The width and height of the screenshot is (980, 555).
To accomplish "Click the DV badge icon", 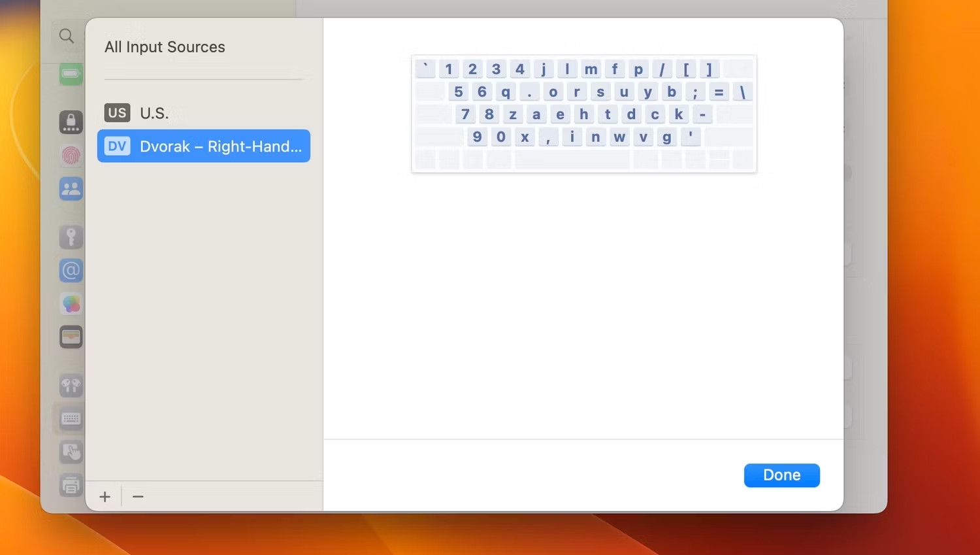I will [118, 146].
